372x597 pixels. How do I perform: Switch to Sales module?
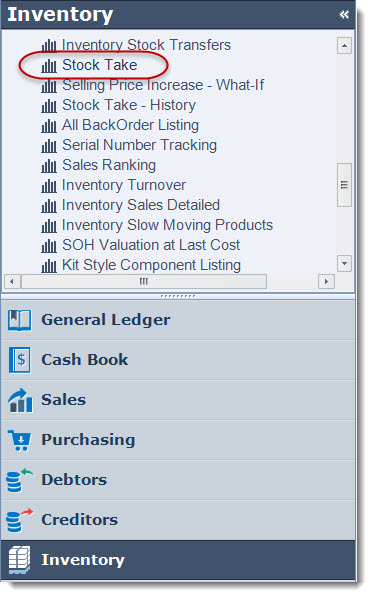(178, 400)
